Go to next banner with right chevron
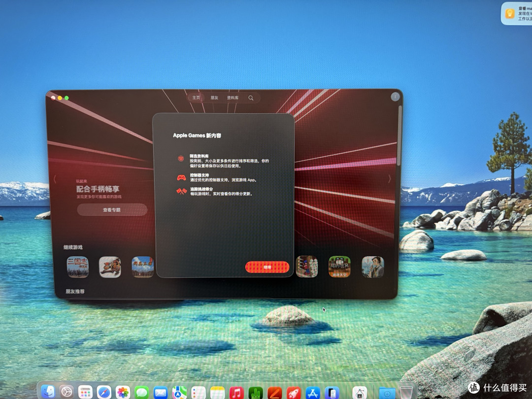Image resolution: width=532 pixels, height=399 pixels. [x=390, y=178]
